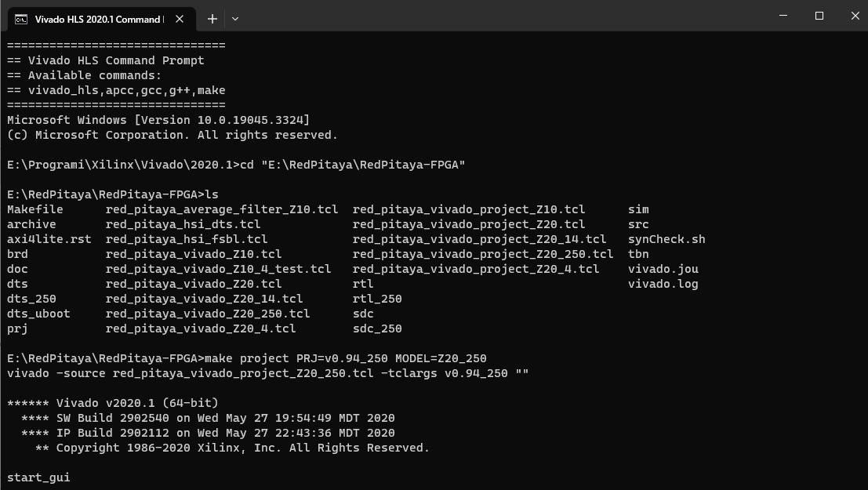
Task: Click the vivado -source command output line
Action: pos(268,374)
